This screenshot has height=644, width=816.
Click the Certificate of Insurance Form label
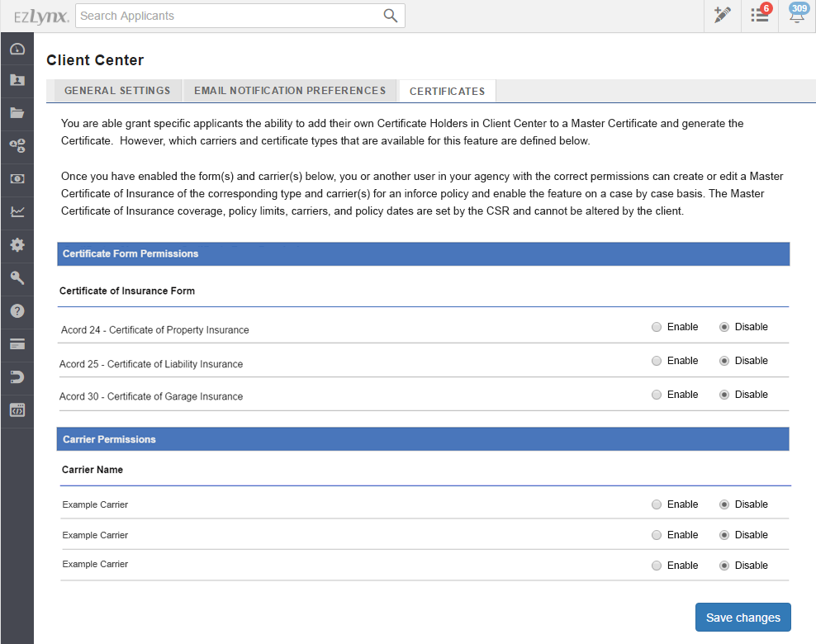pos(127,291)
